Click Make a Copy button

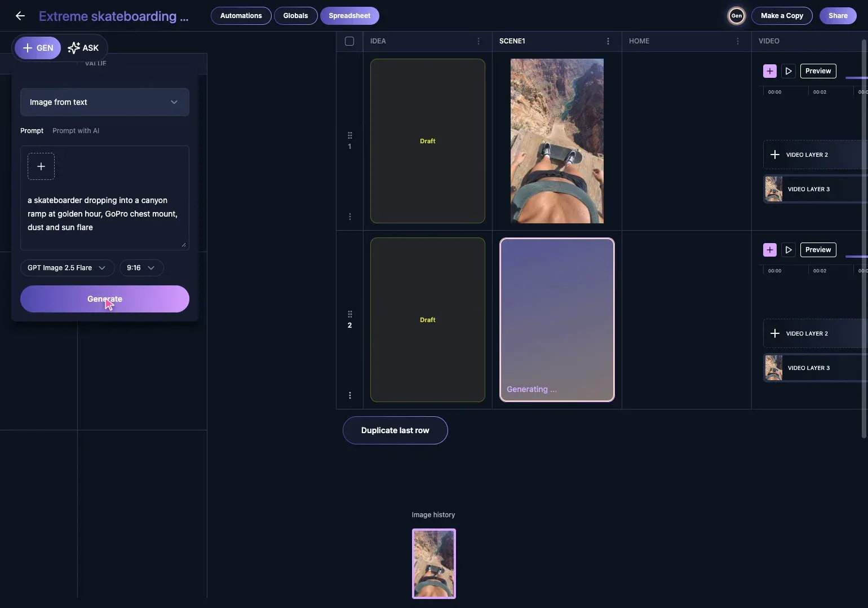(x=782, y=16)
